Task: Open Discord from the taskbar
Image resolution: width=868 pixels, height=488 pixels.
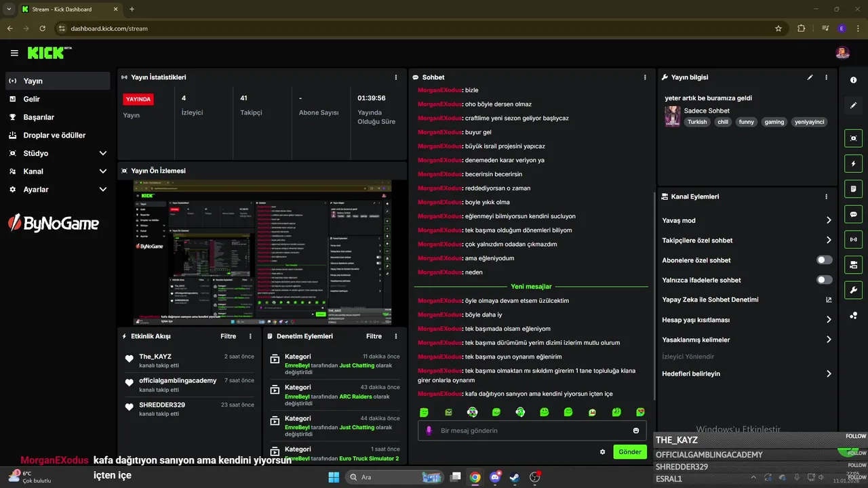Action: tap(495, 477)
